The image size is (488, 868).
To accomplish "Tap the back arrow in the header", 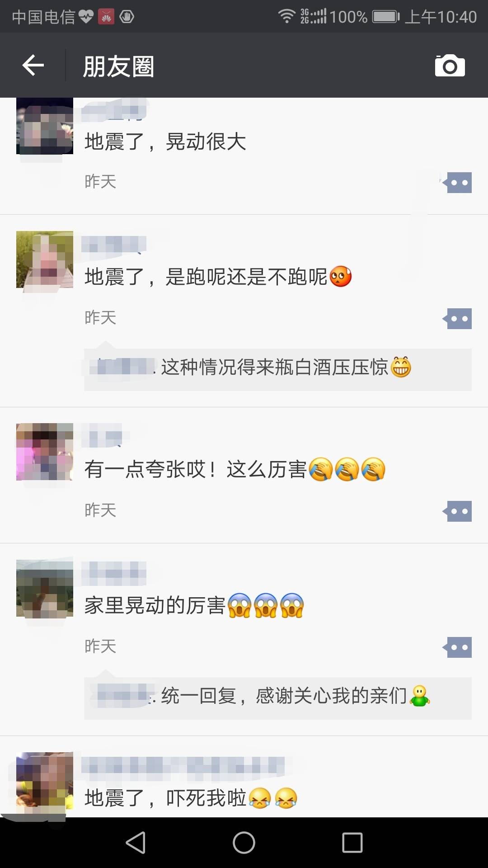I will pyautogui.click(x=33, y=66).
